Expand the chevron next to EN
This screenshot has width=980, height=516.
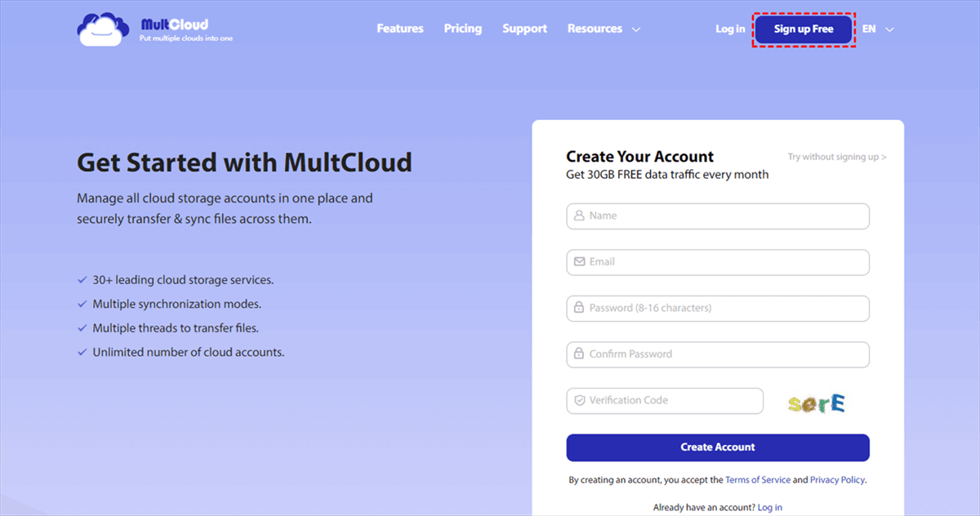pos(888,29)
